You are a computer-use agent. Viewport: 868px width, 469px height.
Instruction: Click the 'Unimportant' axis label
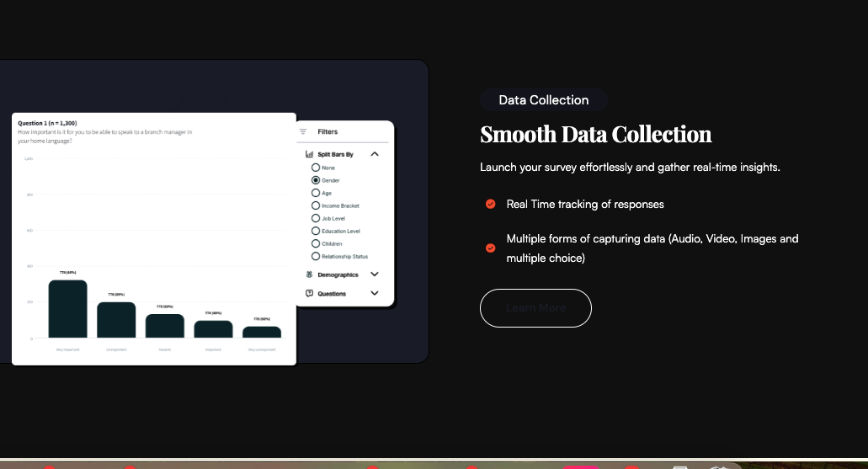coord(116,349)
